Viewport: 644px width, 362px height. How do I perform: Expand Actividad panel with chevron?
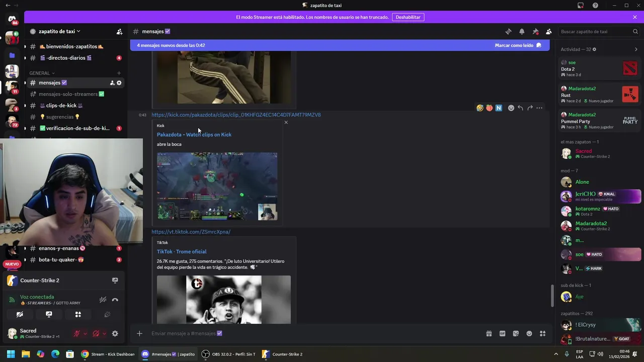click(x=636, y=49)
